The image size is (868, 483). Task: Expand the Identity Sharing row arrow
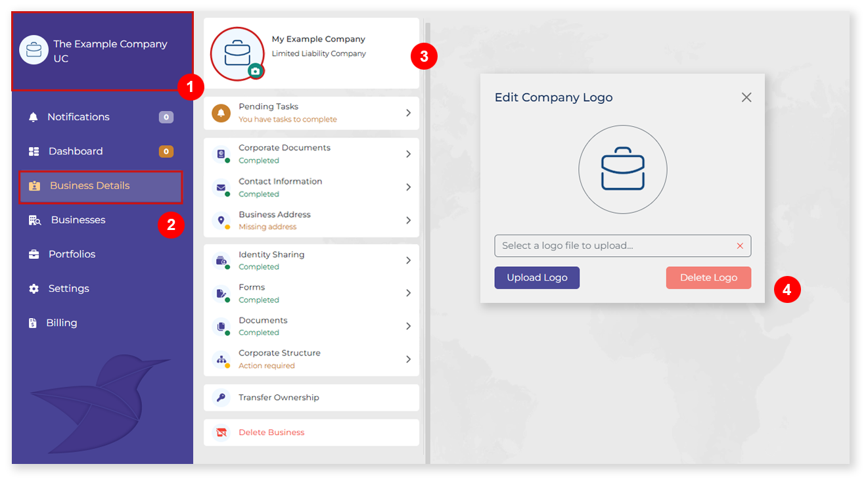tap(408, 260)
